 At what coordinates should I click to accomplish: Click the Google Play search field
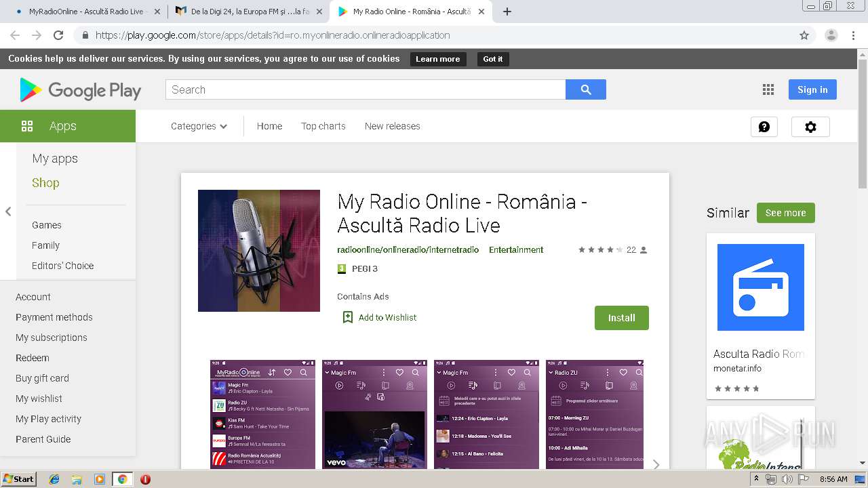click(366, 89)
